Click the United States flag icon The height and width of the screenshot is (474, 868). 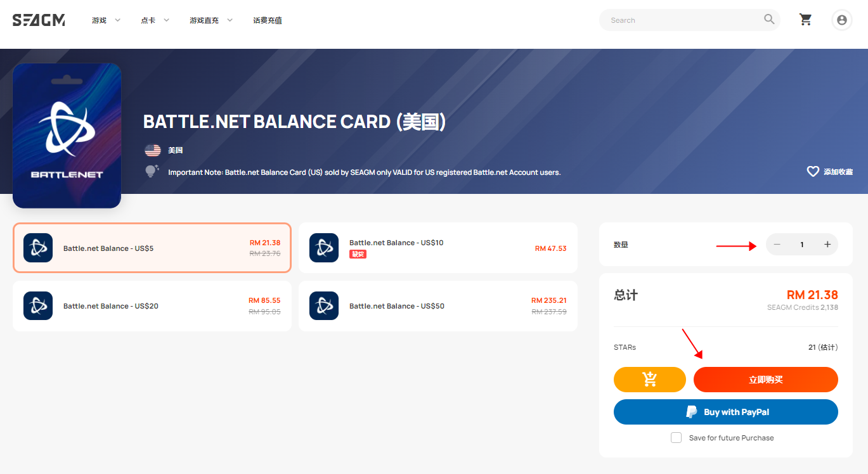[153, 150]
